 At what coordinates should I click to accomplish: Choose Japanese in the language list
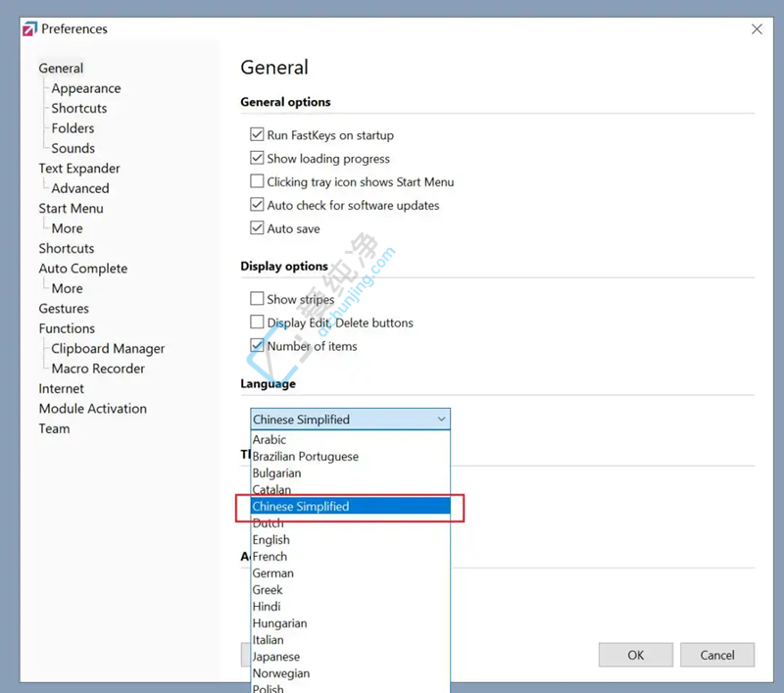[350, 657]
